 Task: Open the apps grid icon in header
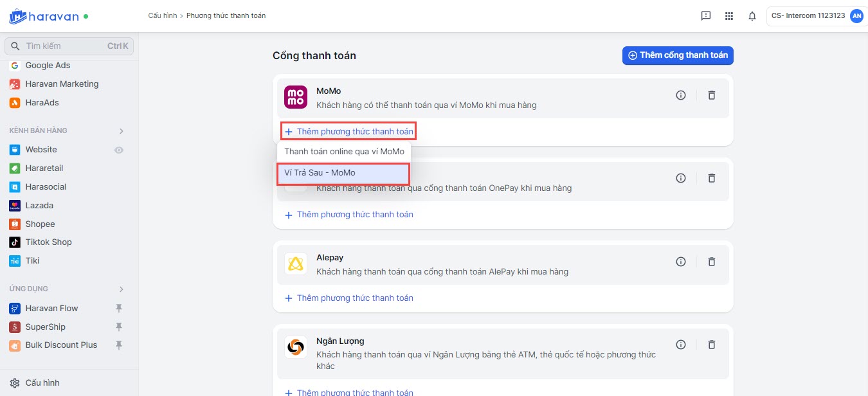coord(729,16)
